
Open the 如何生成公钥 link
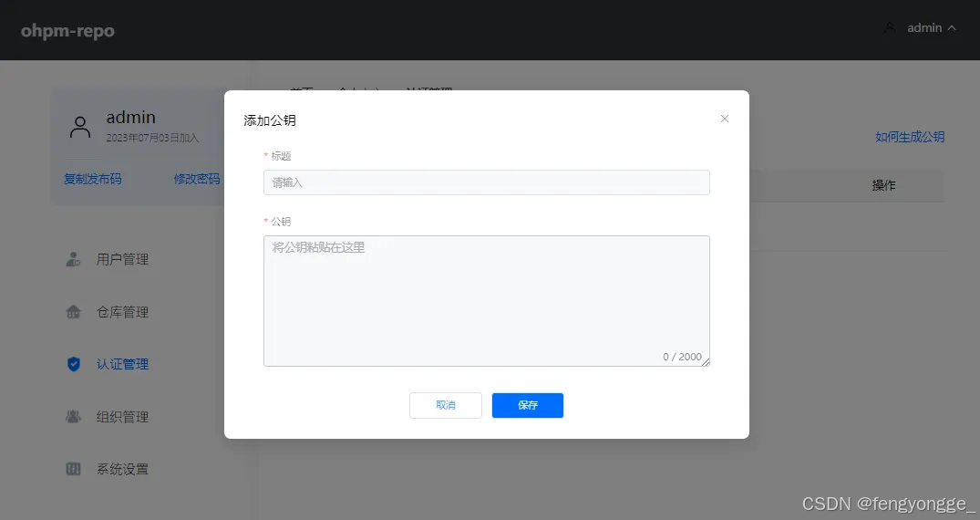pyautogui.click(x=910, y=137)
